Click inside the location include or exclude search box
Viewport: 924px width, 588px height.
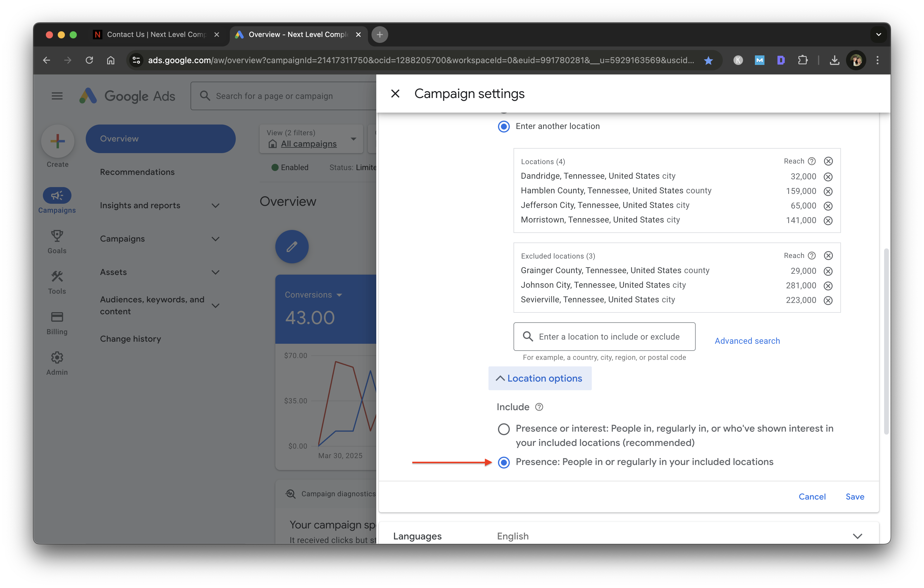click(604, 336)
